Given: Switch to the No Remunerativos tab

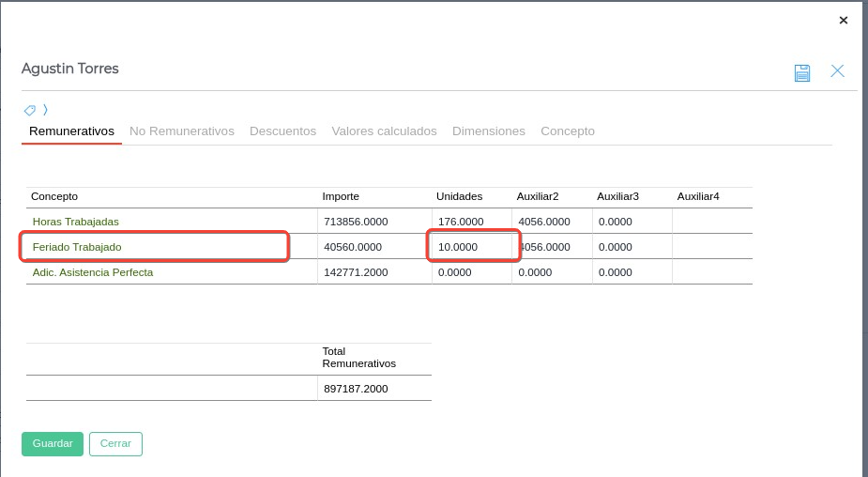Looking at the screenshot, I should click(182, 131).
